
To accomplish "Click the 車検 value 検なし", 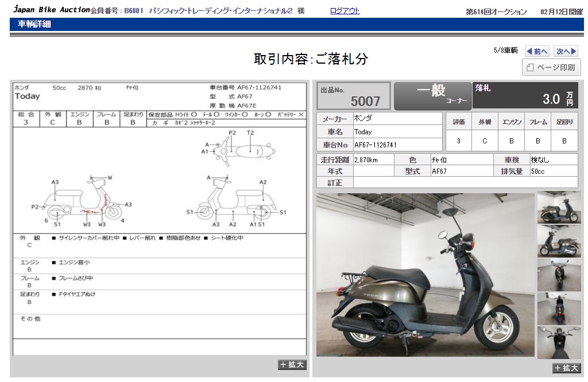I will 554,160.
